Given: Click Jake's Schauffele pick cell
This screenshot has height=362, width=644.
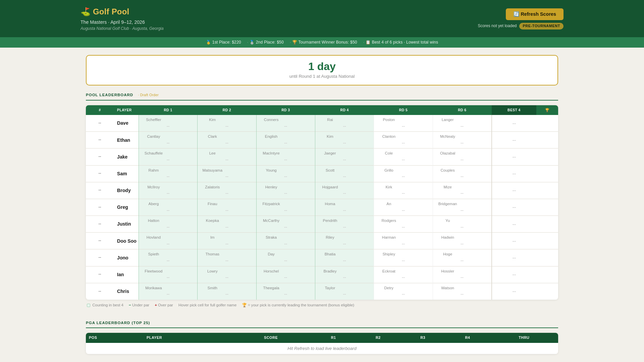Looking at the screenshot, I should tap(168, 157).
